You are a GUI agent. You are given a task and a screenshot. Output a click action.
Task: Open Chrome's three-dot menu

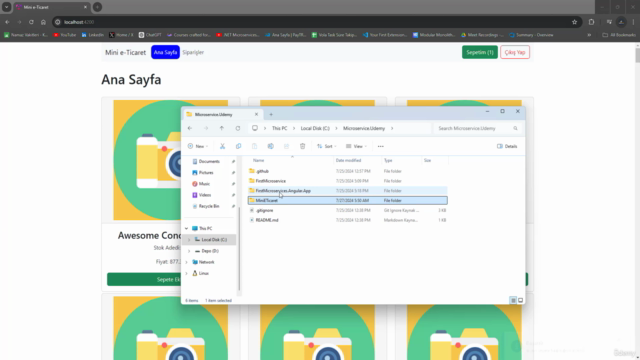click(633, 22)
